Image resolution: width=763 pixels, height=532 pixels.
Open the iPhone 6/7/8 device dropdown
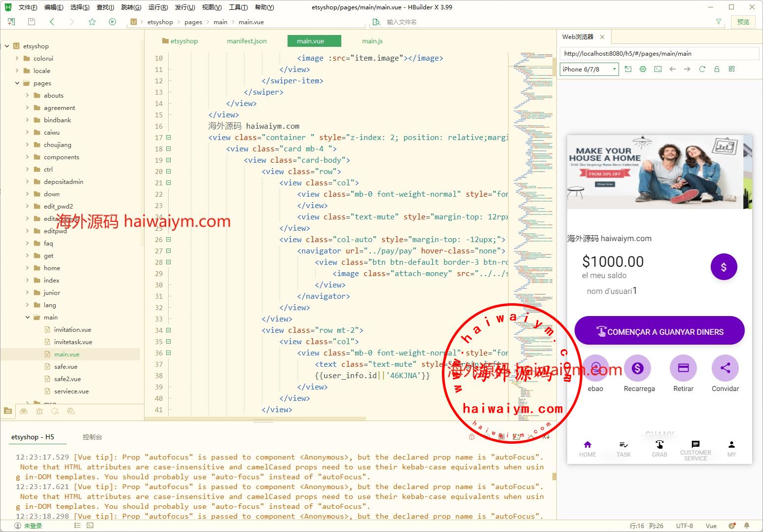(x=589, y=69)
